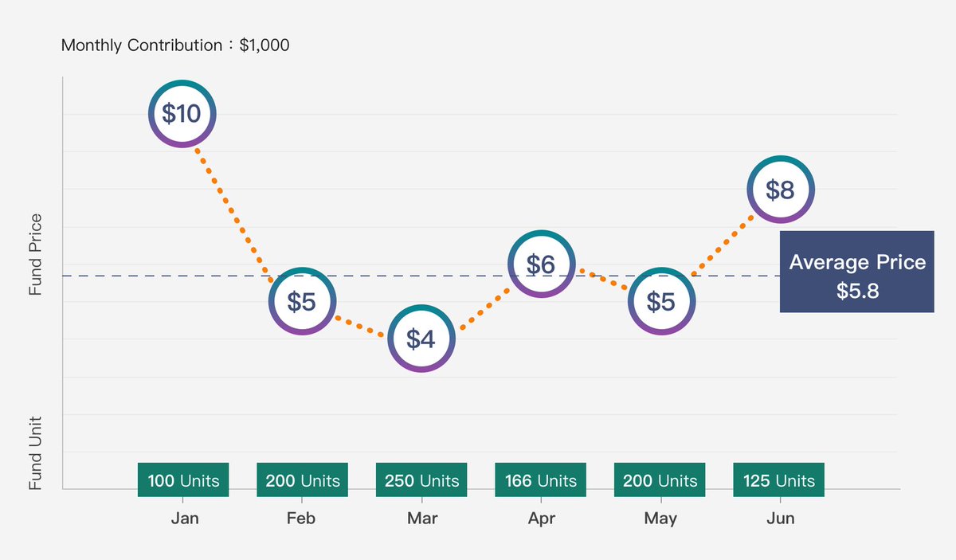Click the $5 price marker above Feb
Viewport: 956px width, 560px height.
pos(302,301)
